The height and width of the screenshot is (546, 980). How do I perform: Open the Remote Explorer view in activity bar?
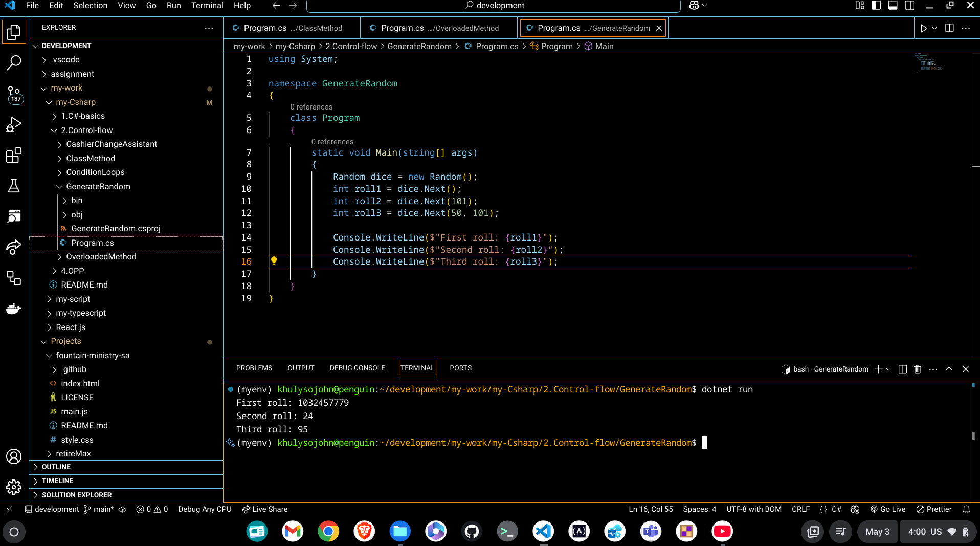pyautogui.click(x=14, y=278)
